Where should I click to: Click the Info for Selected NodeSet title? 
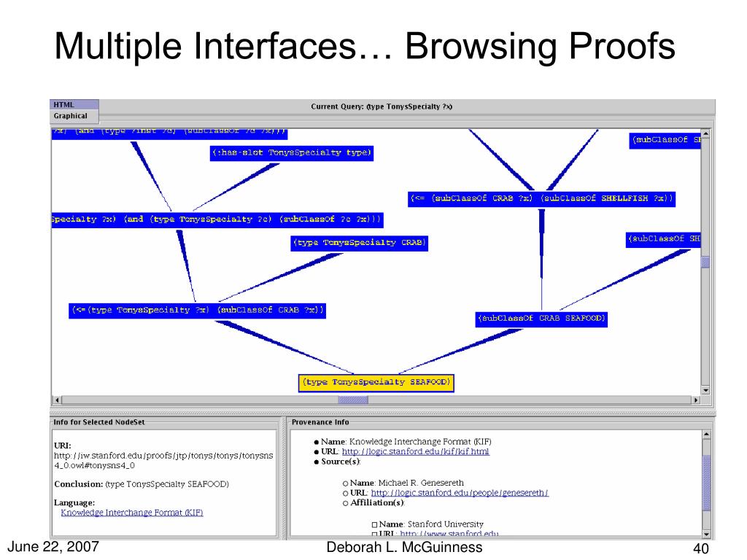99,422
